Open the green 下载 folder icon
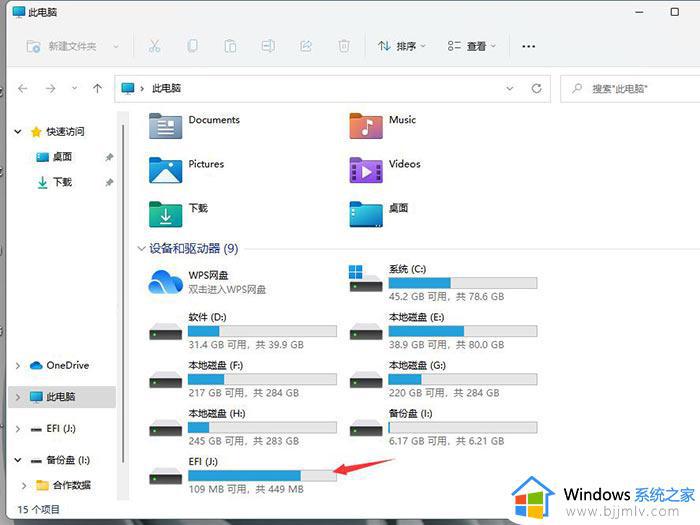 coord(165,214)
